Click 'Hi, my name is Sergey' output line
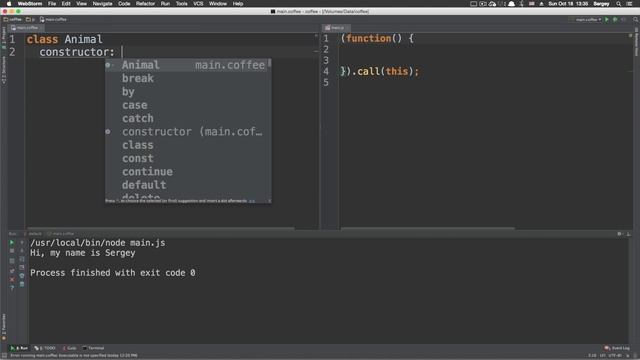Image resolution: width=640 pixels, height=360 pixels. click(x=82, y=253)
